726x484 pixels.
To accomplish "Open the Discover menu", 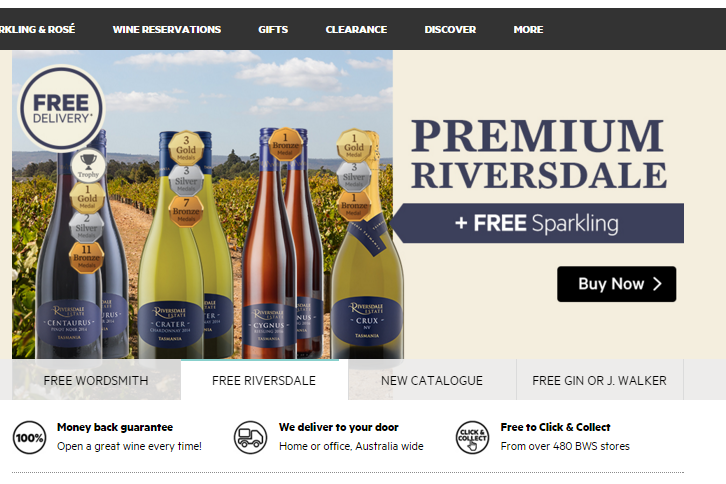I will click(450, 30).
